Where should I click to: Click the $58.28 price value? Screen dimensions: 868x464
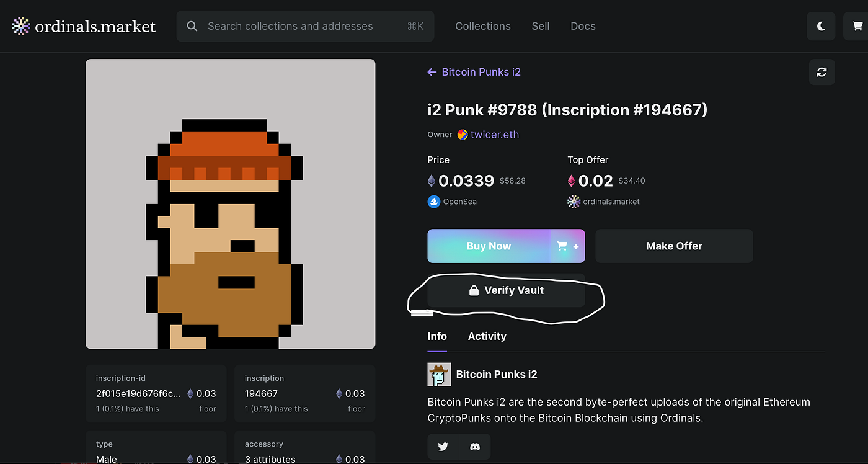[x=512, y=181]
